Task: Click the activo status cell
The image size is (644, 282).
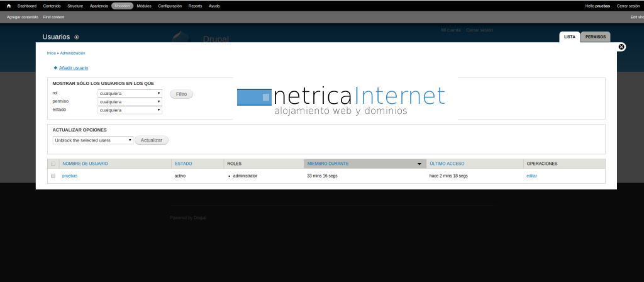Action: (180, 176)
